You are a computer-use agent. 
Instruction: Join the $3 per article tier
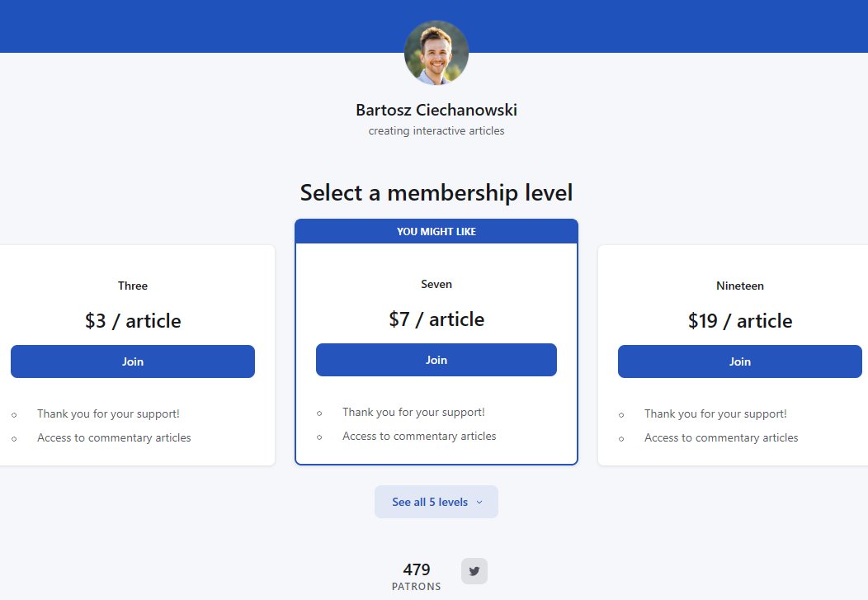[x=133, y=361]
